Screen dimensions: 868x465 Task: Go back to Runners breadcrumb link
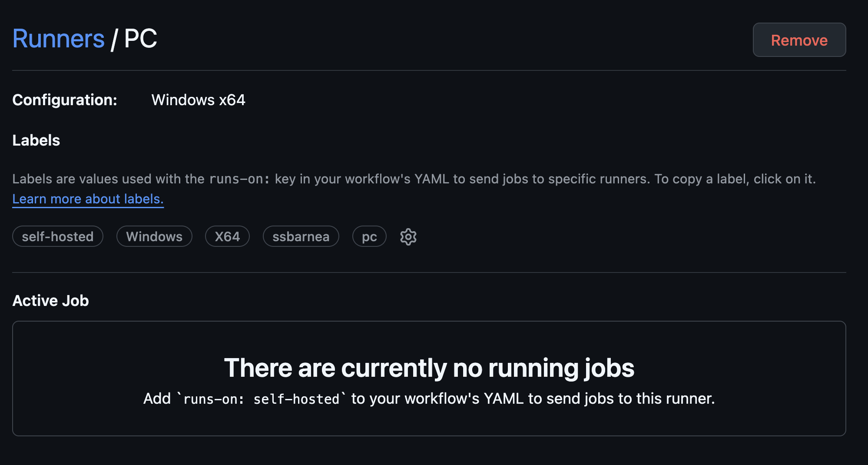click(58, 39)
